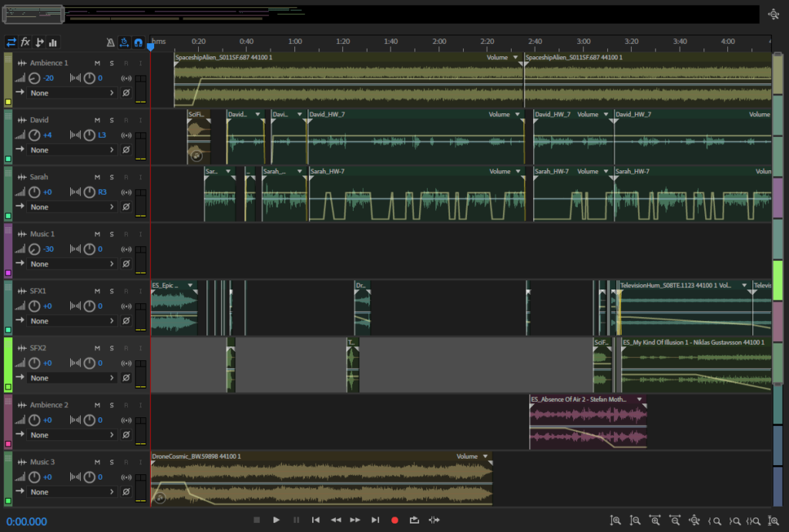Select the sends routing toolbar icon
This screenshot has width=789, height=532.
pyautogui.click(x=38, y=43)
